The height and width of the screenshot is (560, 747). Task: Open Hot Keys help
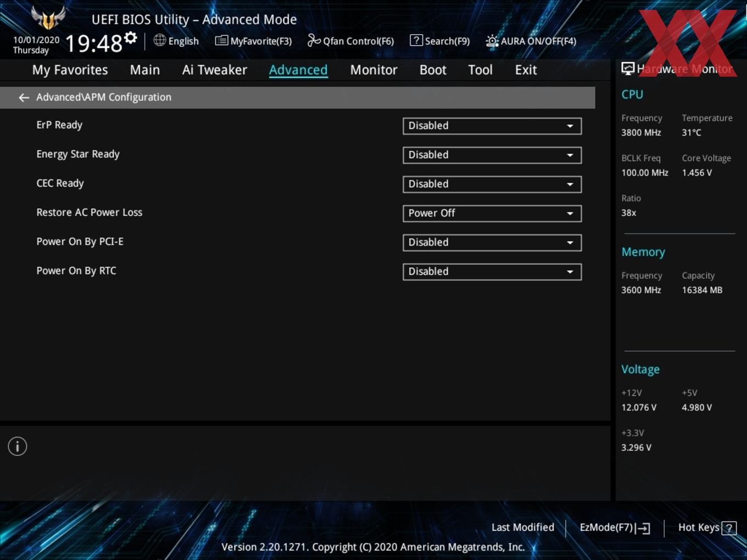point(699,528)
